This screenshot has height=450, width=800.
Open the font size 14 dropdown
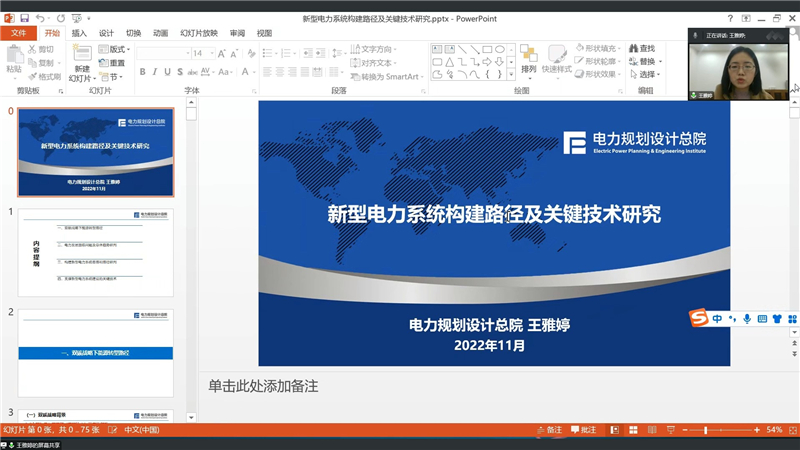212,54
